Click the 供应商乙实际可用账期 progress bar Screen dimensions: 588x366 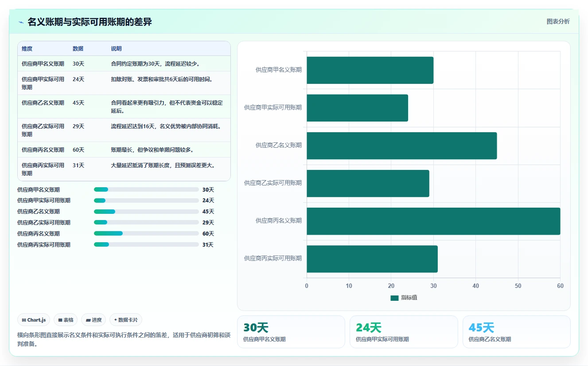pyautogui.click(x=146, y=223)
